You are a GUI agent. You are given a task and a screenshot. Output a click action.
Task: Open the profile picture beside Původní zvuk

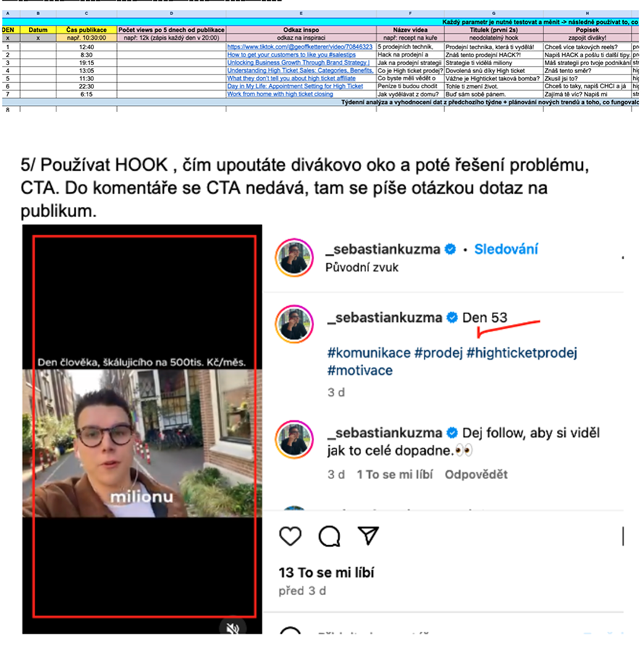(x=294, y=258)
